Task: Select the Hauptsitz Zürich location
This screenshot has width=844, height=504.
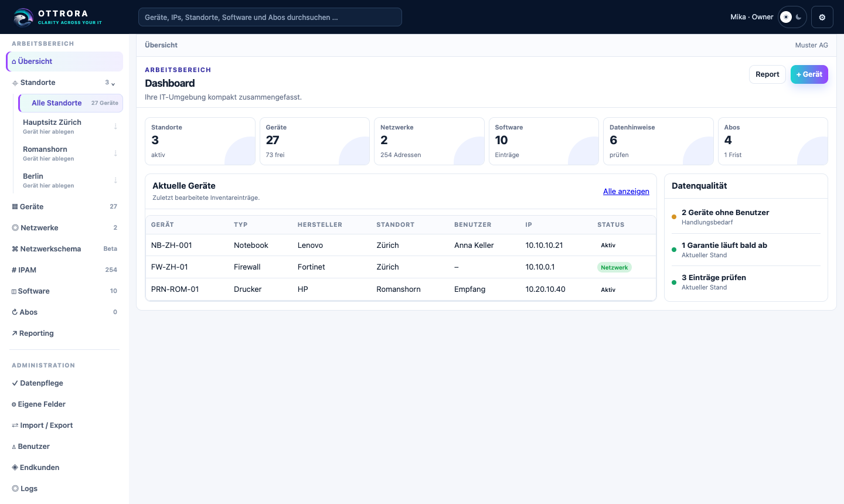Action: click(x=70, y=126)
